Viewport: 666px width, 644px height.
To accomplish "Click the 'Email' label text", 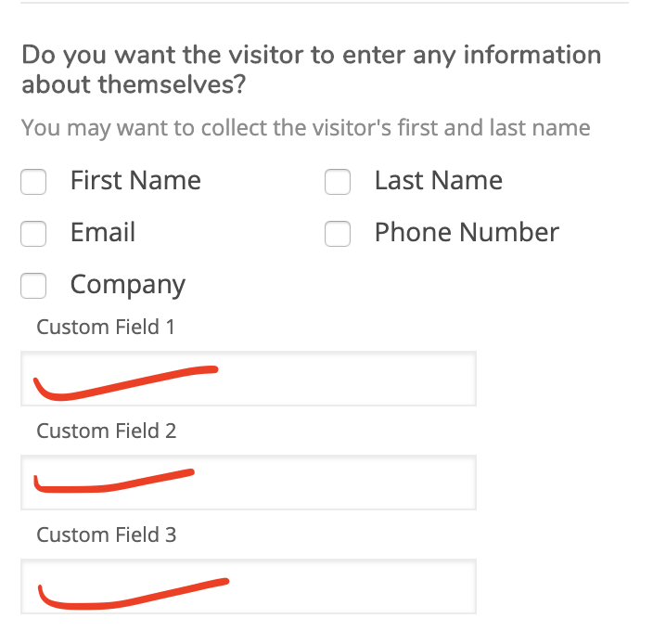I will pos(103,232).
